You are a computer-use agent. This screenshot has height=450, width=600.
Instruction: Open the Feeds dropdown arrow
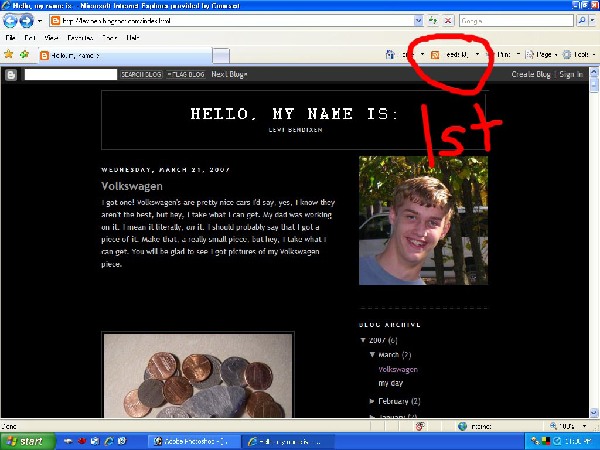point(477,55)
